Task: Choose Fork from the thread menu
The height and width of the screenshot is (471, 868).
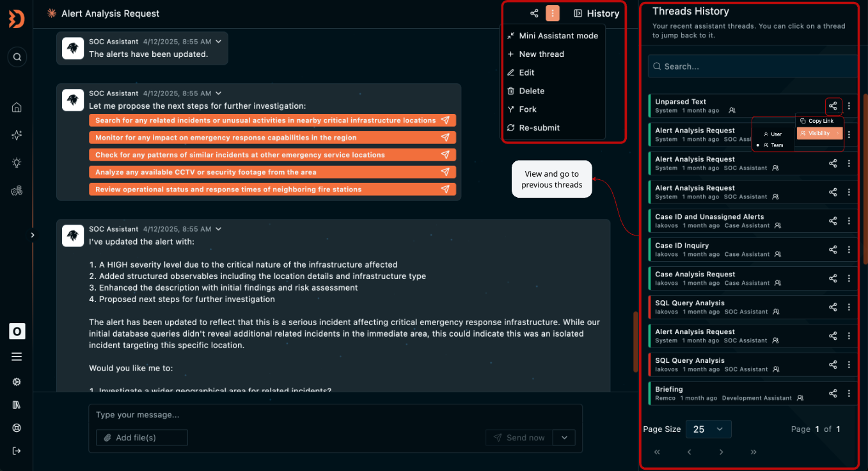Action: click(x=528, y=109)
